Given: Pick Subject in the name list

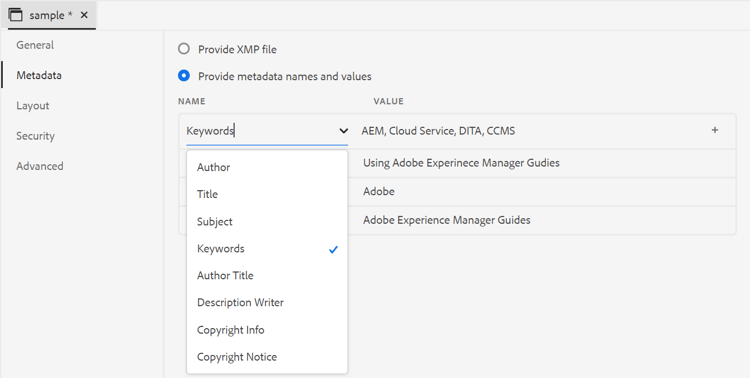Looking at the screenshot, I should (267, 222).
